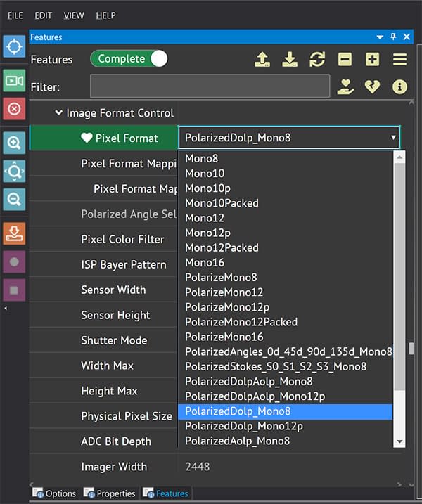
Task: Click the Shutter Mode row
Action: coord(103,340)
